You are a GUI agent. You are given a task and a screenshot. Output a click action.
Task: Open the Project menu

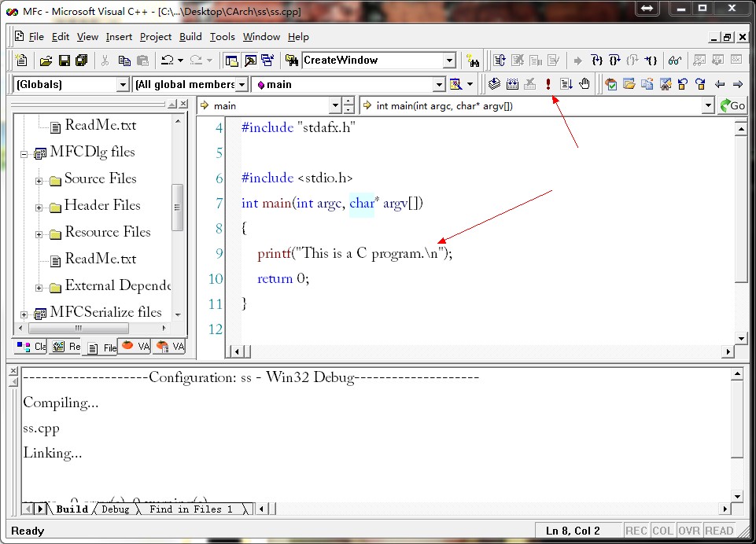[x=156, y=37]
